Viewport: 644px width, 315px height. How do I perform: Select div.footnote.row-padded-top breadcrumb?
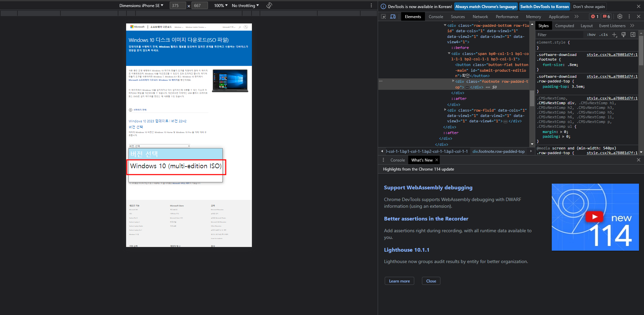point(498,151)
